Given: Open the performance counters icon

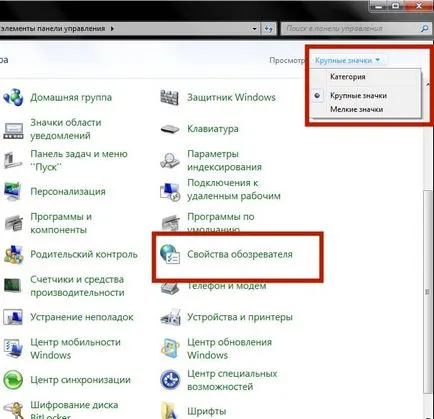Looking at the screenshot, I should pyautogui.click(x=13, y=286).
